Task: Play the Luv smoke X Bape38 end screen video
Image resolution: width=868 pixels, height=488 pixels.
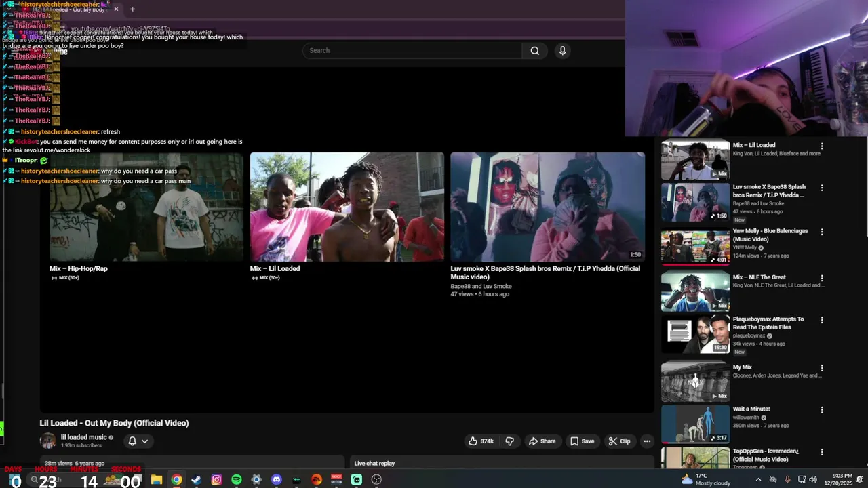Action: click(x=548, y=207)
